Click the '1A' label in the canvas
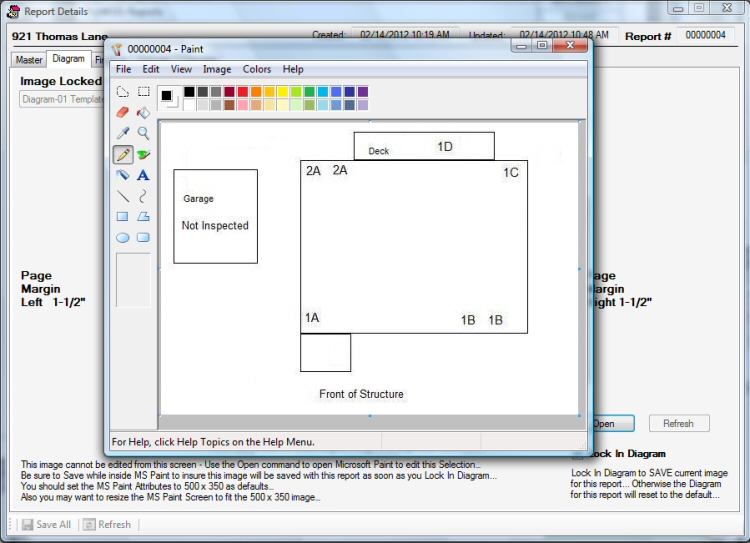This screenshot has width=750, height=543. [312, 318]
